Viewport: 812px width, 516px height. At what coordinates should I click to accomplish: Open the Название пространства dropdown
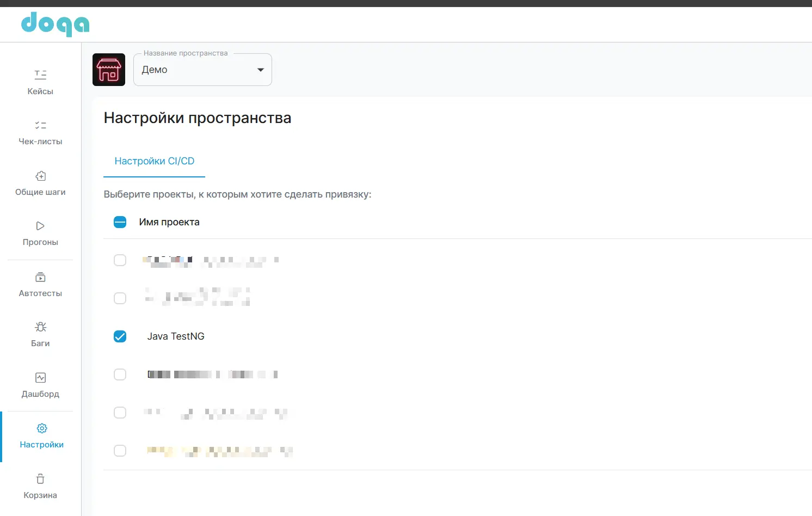[x=260, y=70]
